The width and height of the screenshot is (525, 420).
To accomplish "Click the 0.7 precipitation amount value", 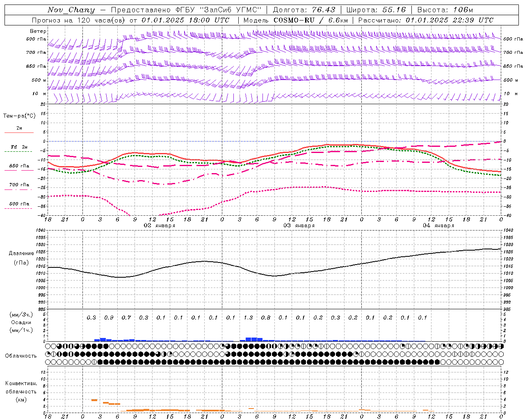I will [x=126, y=317].
